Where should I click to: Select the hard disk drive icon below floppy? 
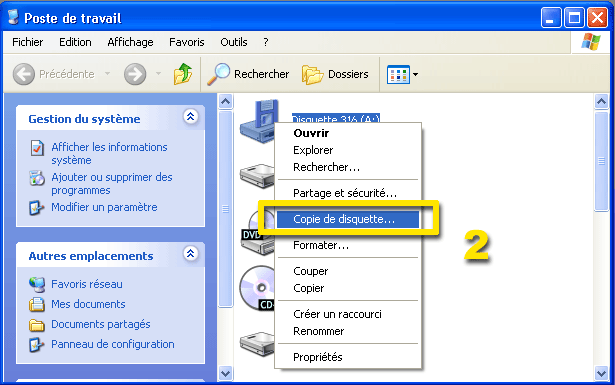pyautogui.click(x=257, y=176)
